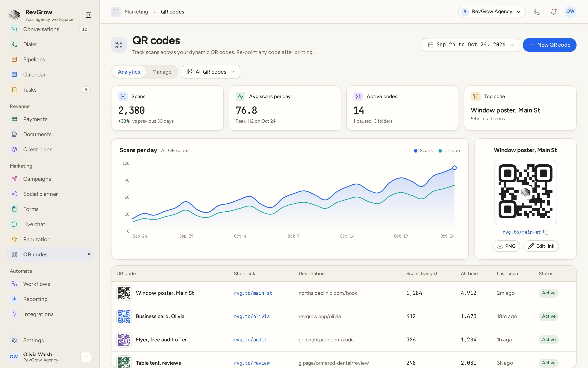The image size is (588, 368).
Task: Open the phone dialer icon in top bar
Action: [537, 12]
